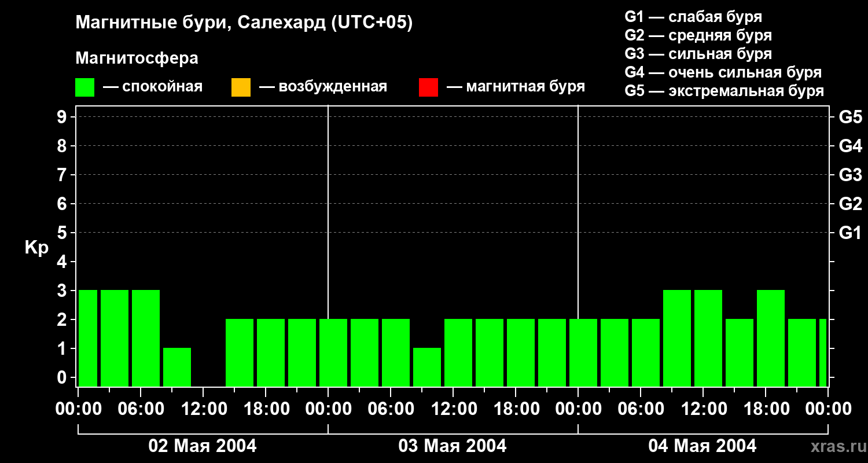Click the Kp 3 bar at 18:00 on 04 May

(x=771, y=338)
